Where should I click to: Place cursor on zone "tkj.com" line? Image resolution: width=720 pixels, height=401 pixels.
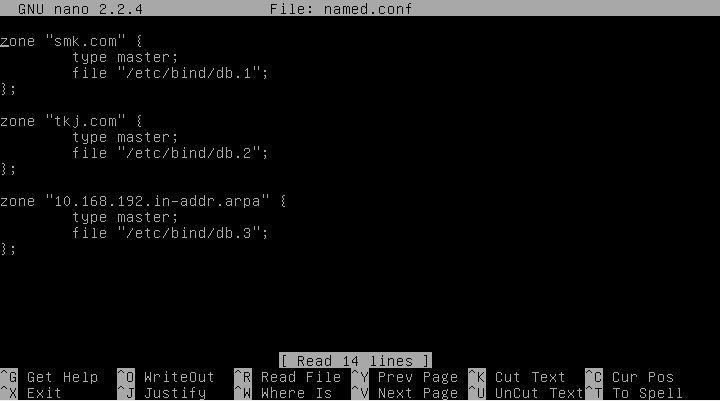coord(71,121)
